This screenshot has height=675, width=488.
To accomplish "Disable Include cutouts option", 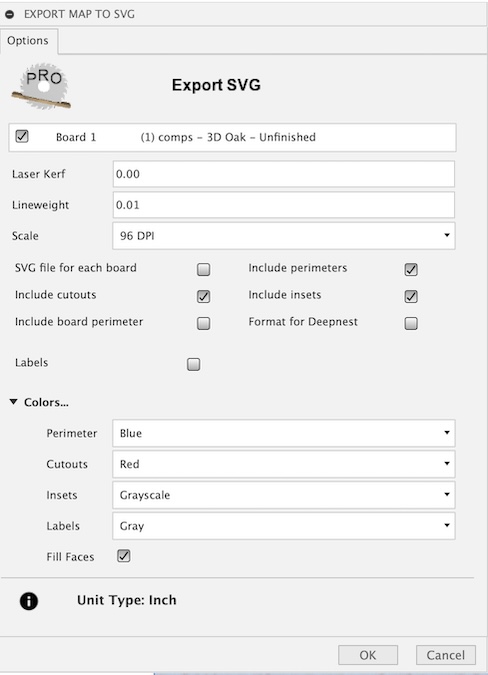I will pyautogui.click(x=204, y=296).
